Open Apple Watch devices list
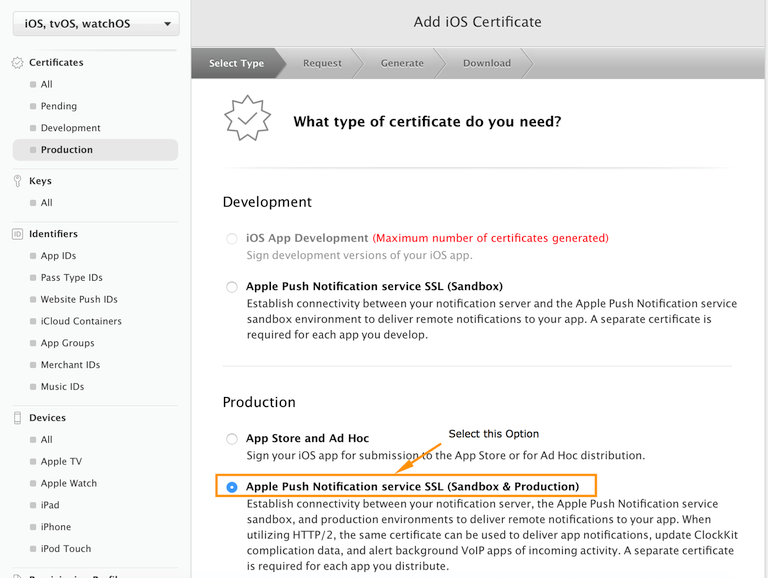Image resolution: width=768 pixels, height=578 pixels. (x=69, y=483)
